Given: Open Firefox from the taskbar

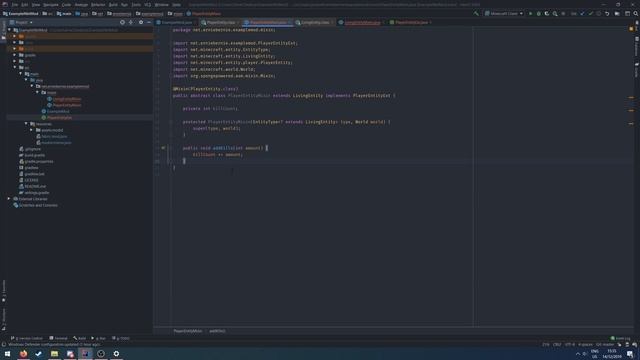Looking at the screenshot, I should click(23, 354).
